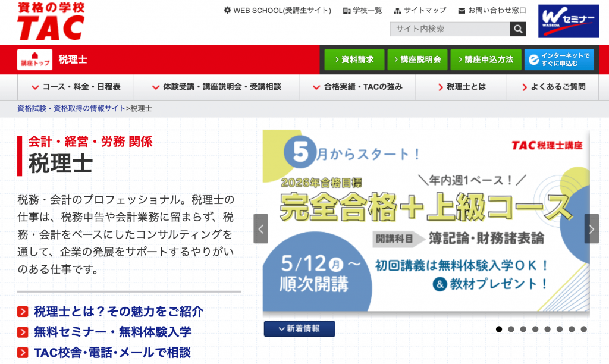
Task: Open 無料セミナー・無料体験入学 link
Action: click(x=112, y=332)
